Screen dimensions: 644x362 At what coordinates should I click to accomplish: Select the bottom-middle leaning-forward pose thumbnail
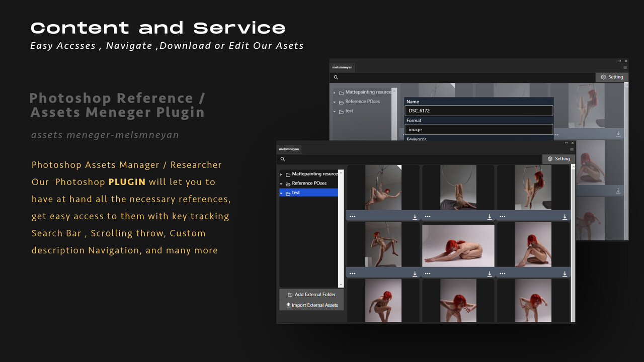coord(458,301)
